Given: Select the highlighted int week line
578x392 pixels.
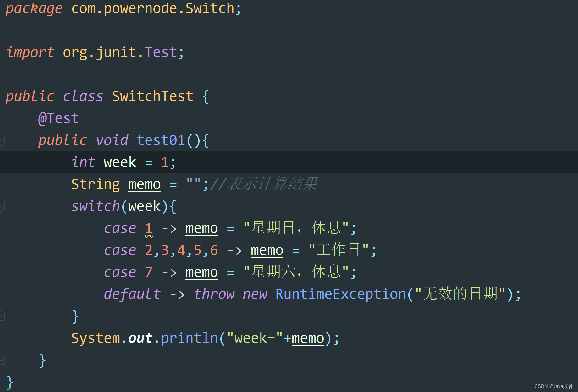Looking at the screenshot, I should pyautogui.click(x=123, y=162).
